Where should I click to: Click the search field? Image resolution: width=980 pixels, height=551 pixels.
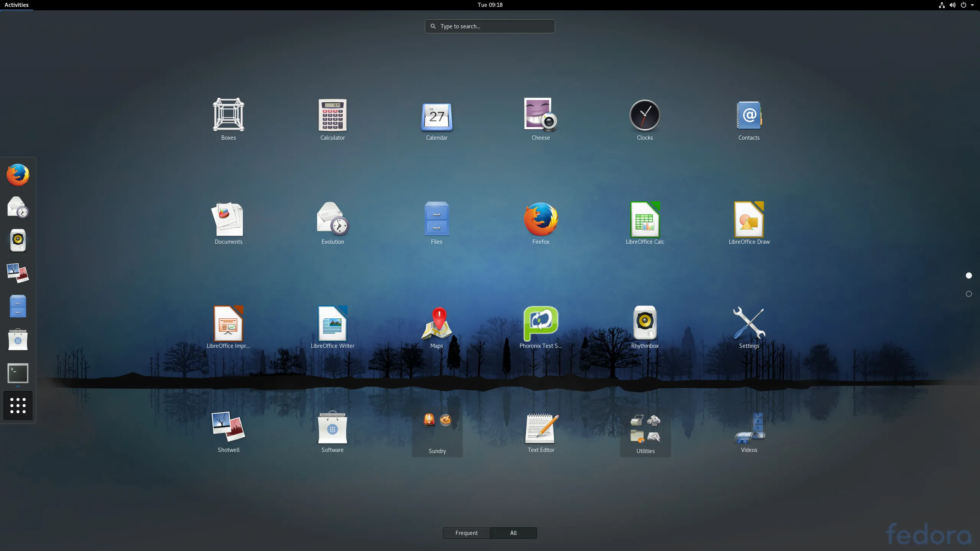click(490, 26)
